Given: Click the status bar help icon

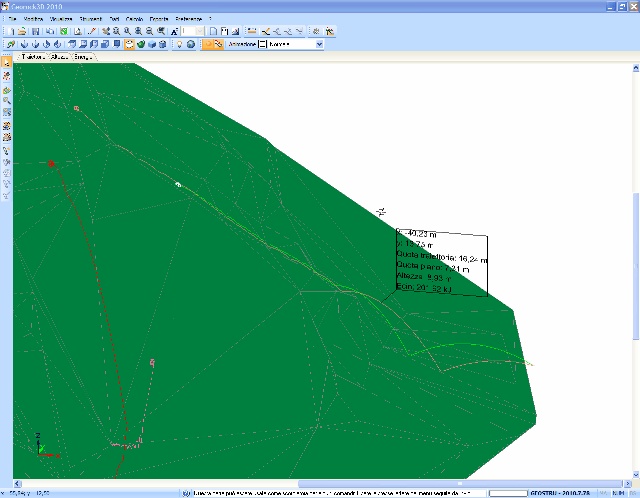Looking at the screenshot, I should pos(186,493).
